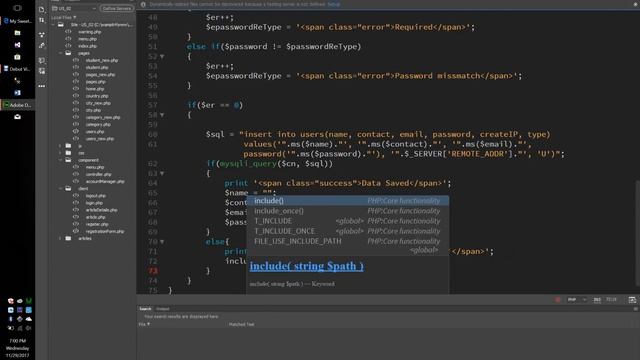640x360 pixels.
Task: Click the Apply Comment toolbar icon
Action: [42, 60]
